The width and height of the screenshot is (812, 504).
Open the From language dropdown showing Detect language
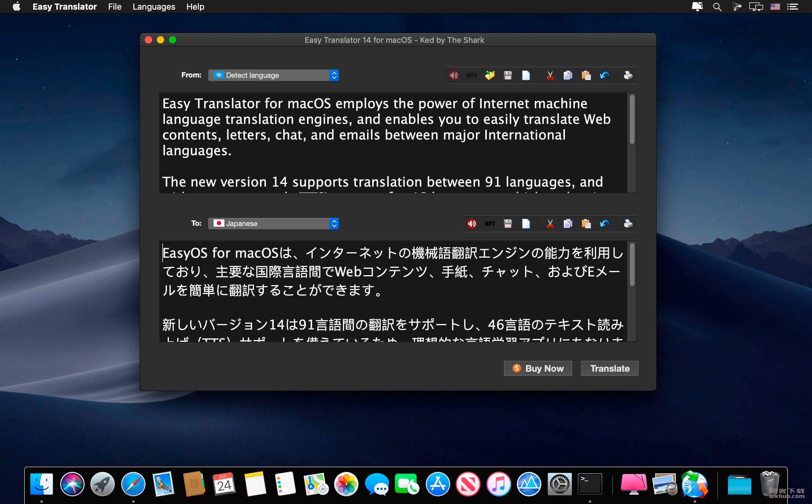tap(274, 75)
